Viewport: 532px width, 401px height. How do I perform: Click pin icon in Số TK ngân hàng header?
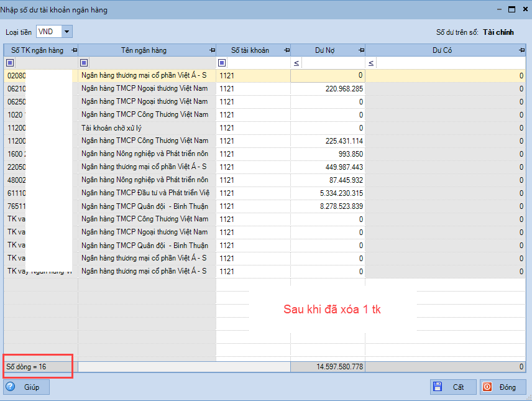point(74,50)
